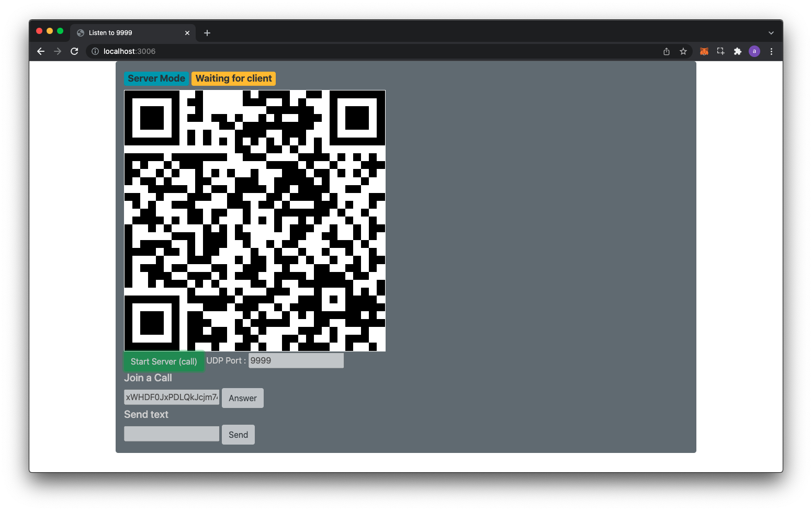Reload the localhost page
812x511 pixels.
[x=74, y=51]
